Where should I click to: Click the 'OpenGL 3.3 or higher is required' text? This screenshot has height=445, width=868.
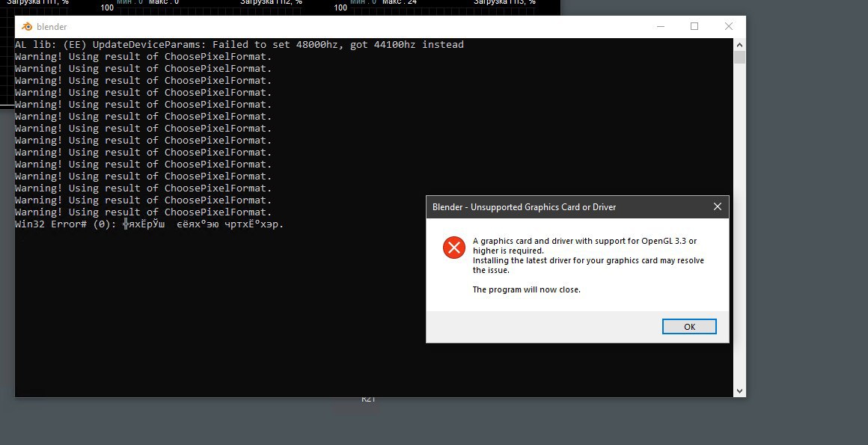584,246
